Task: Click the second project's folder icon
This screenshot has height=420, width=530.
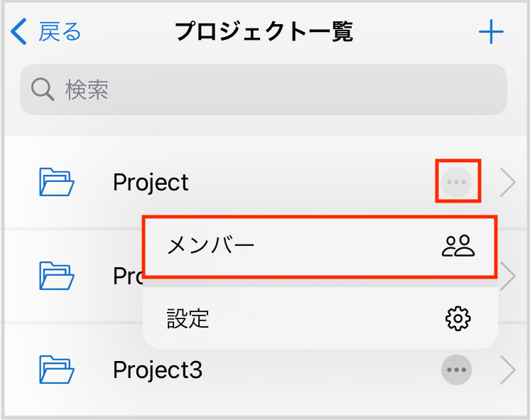Action: click(x=57, y=276)
